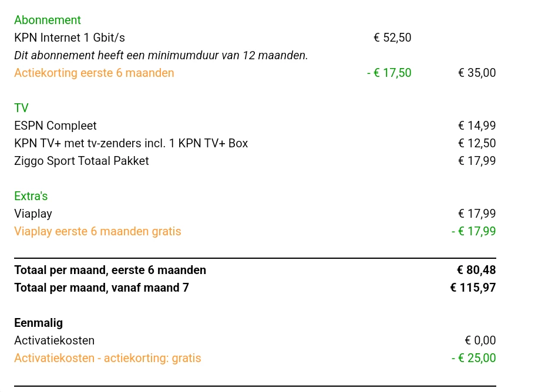Click the green TV section heading
545x392 pixels.
(21, 108)
